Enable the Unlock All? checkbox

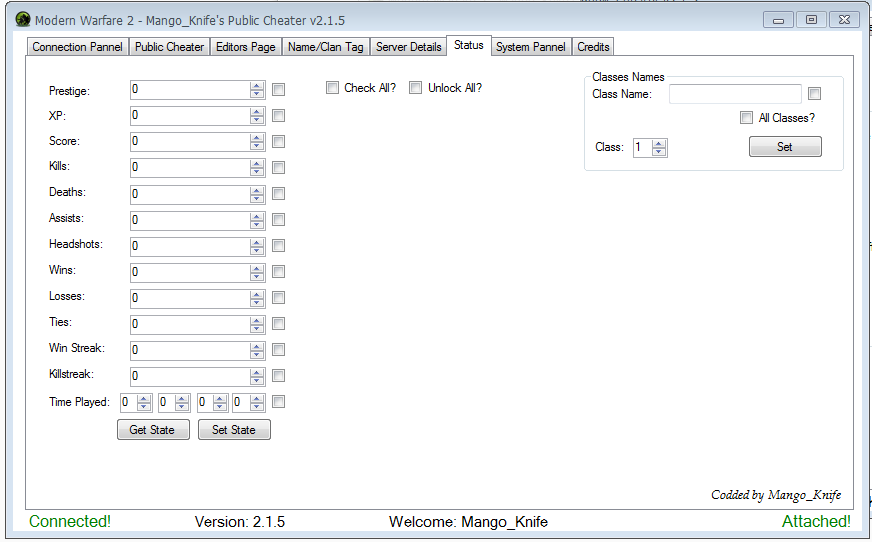tap(415, 88)
